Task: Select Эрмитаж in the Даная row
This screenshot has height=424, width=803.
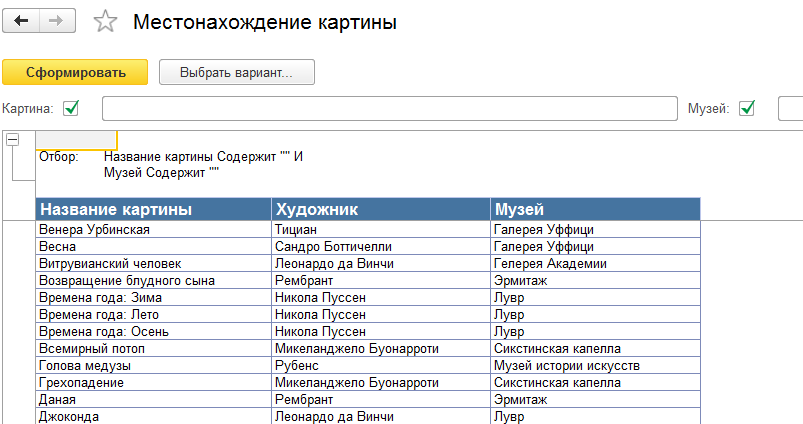Action: 596,399
